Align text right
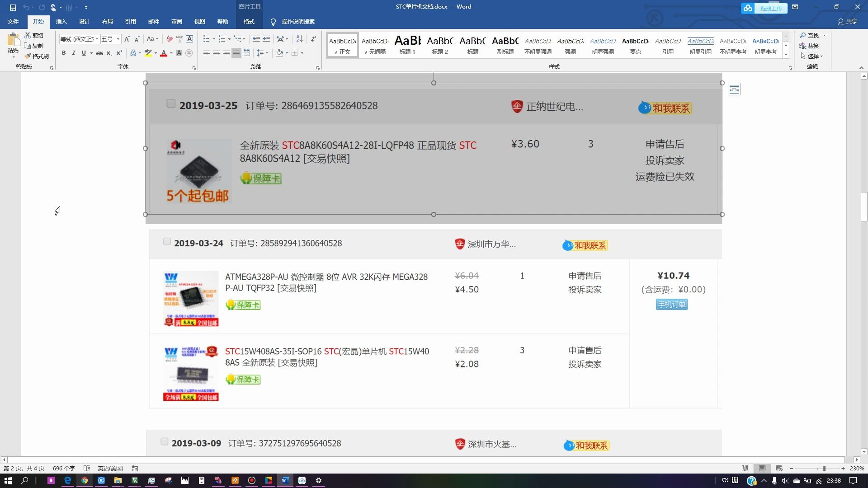868x488 pixels. pyautogui.click(x=226, y=53)
